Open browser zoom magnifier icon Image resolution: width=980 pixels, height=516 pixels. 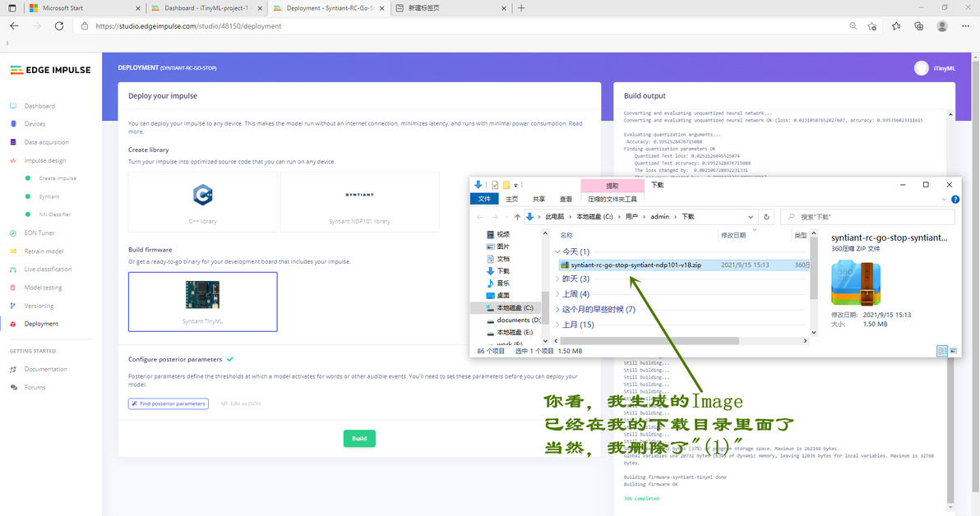click(853, 26)
